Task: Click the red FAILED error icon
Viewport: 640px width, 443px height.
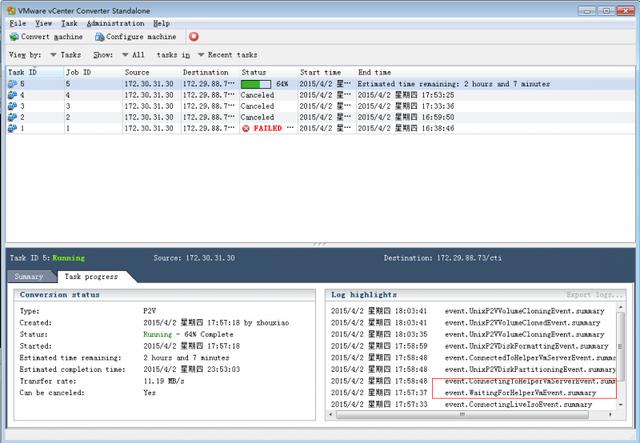Action: (246, 129)
